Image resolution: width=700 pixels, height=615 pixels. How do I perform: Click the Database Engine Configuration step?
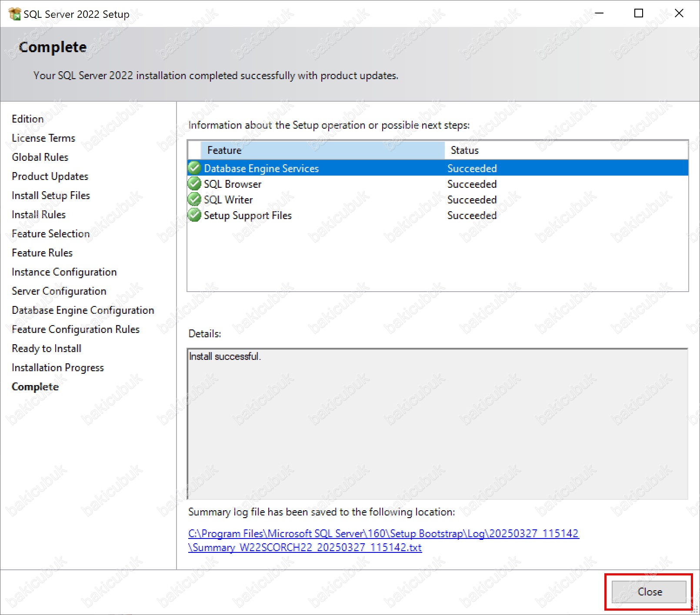click(x=83, y=310)
